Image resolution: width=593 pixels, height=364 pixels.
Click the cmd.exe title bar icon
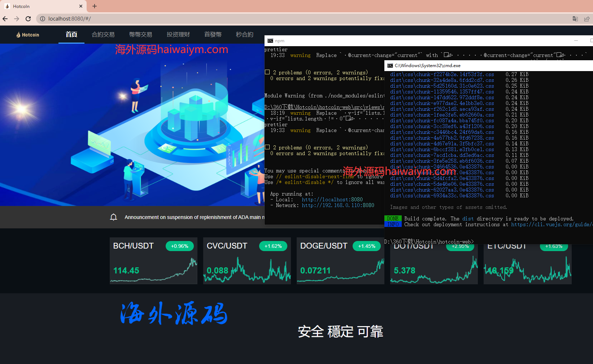(390, 66)
